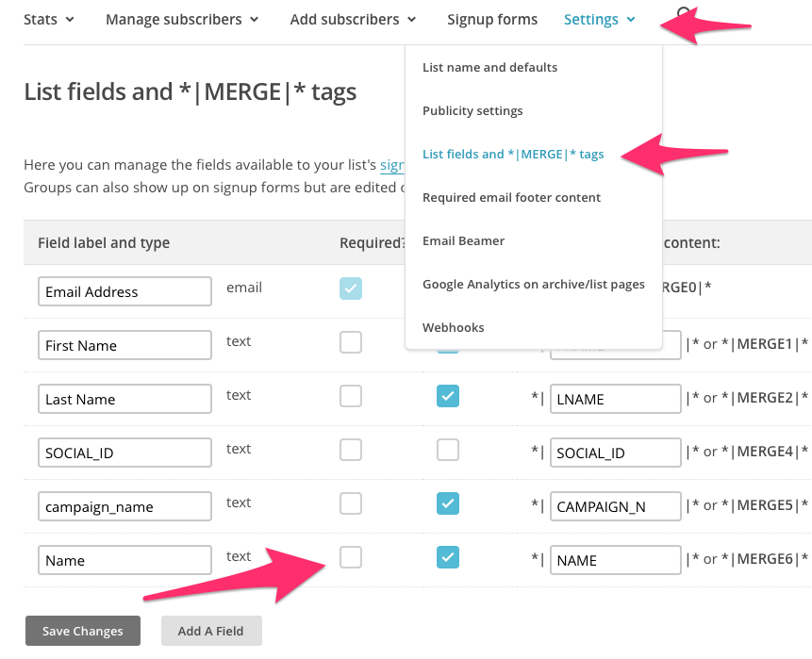
Task: Expand the Manage subscribers menu
Action: [x=182, y=20]
